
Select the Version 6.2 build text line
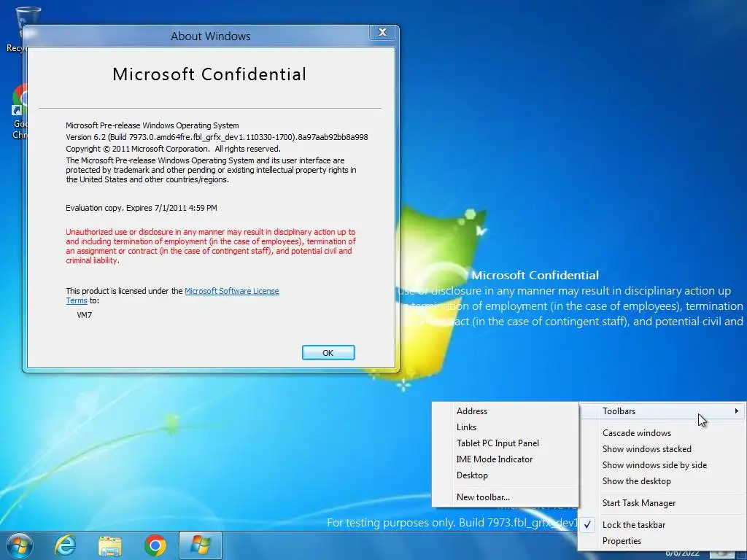click(217, 137)
